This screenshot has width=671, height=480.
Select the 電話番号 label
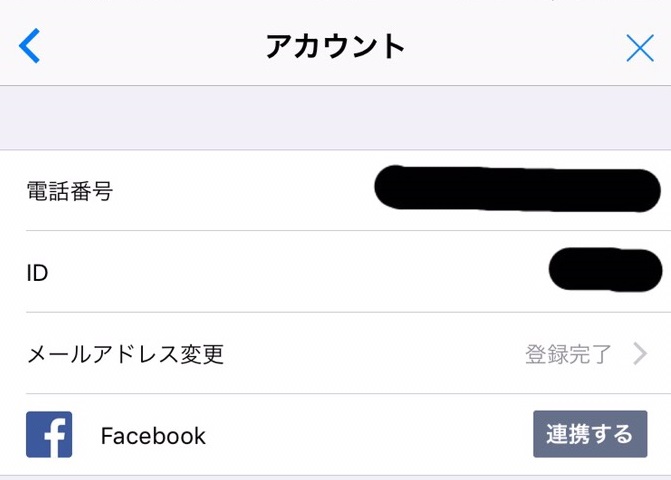pyautogui.click(x=70, y=191)
